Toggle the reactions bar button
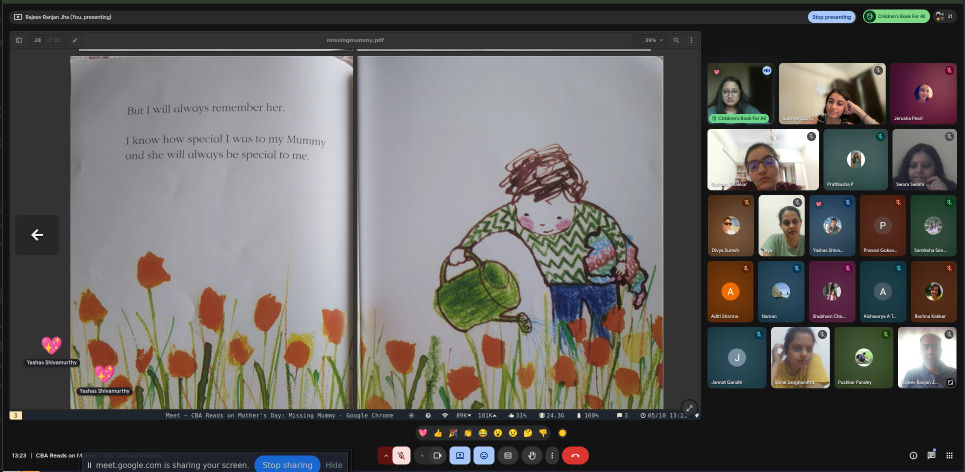The height and width of the screenshot is (472, 965). point(484,455)
